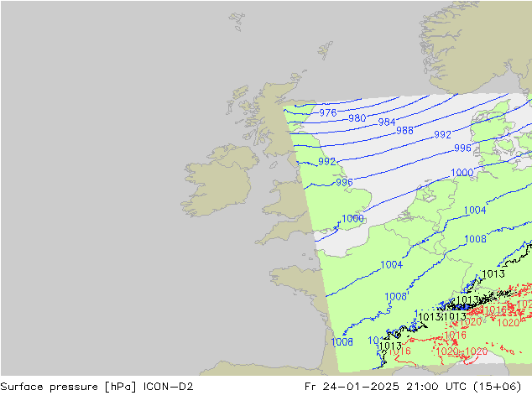Select the 988 isobar label

tap(404, 130)
